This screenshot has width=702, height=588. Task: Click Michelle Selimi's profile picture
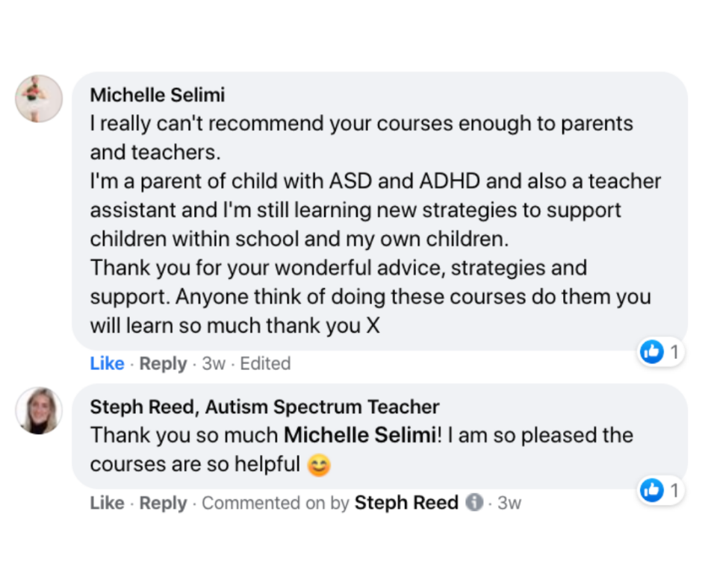tap(39, 98)
